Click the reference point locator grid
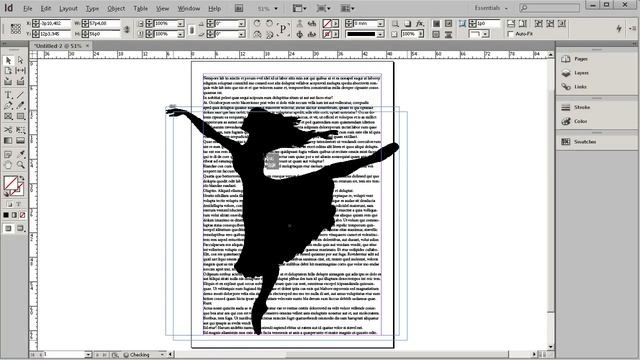The height and width of the screenshot is (360, 640). [x=16, y=29]
